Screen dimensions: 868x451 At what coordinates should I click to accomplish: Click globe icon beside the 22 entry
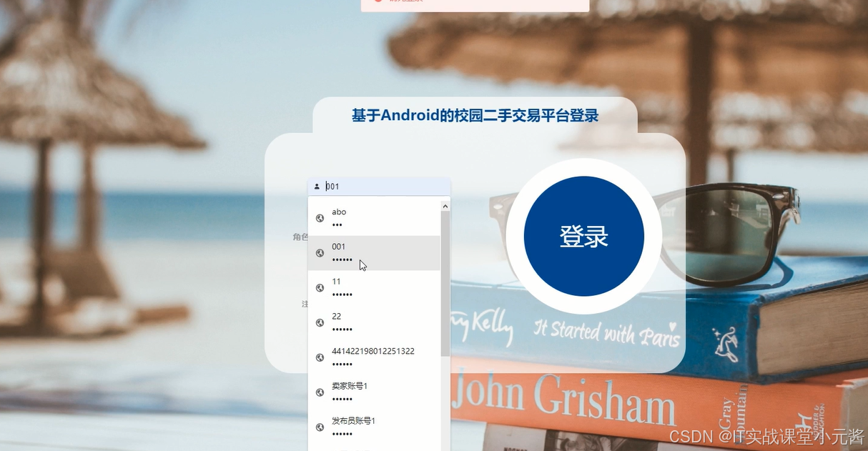(320, 322)
